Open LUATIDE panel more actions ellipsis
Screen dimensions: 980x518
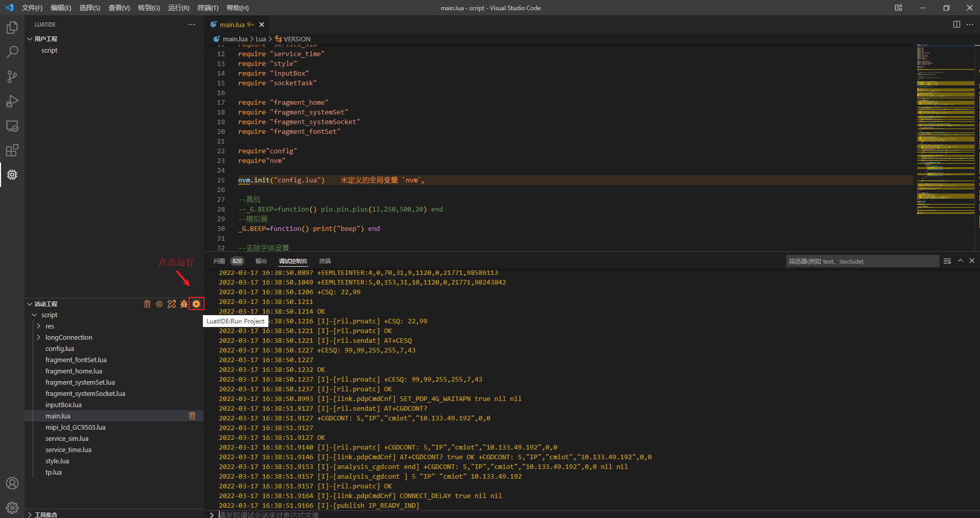[x=192, y=25]
